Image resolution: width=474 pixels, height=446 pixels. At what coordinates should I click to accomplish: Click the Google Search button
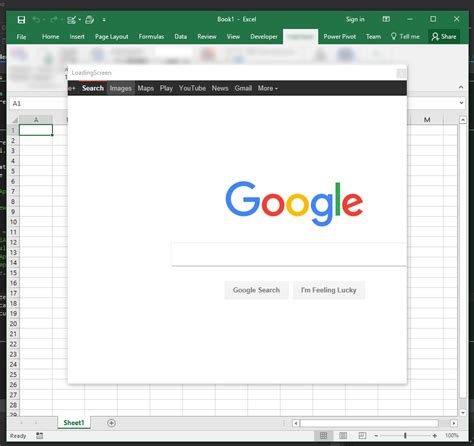256,290
